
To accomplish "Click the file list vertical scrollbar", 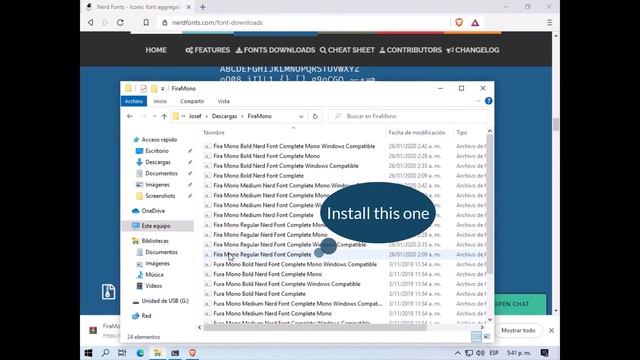I will pos(489,204).
